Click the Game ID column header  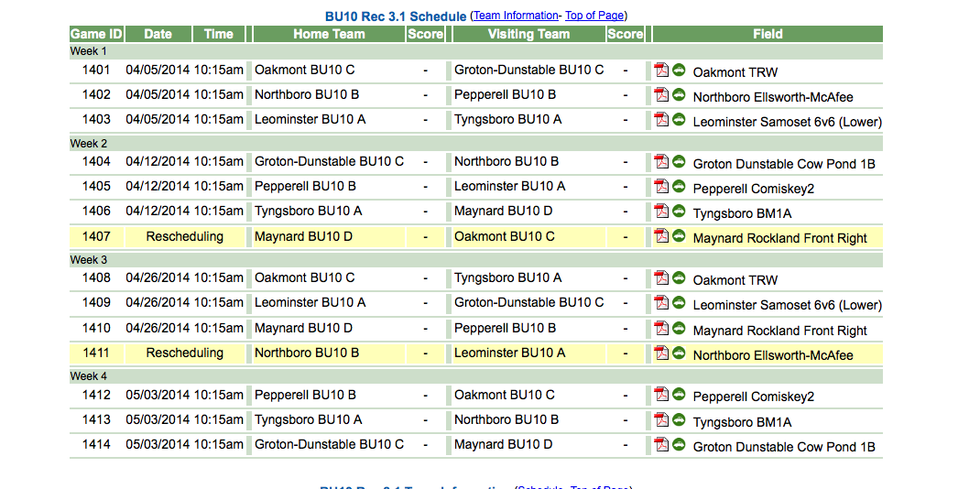click(96, 35)
